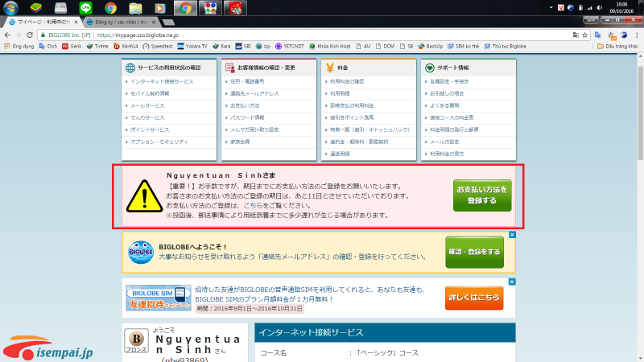
Task: Click the FUN drive taskbar icon
Action: coord(61,8)
